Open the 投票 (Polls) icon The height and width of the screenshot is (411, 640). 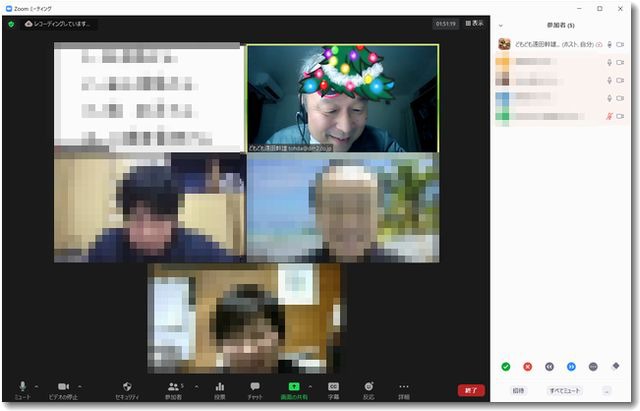(x=219, y=386)
